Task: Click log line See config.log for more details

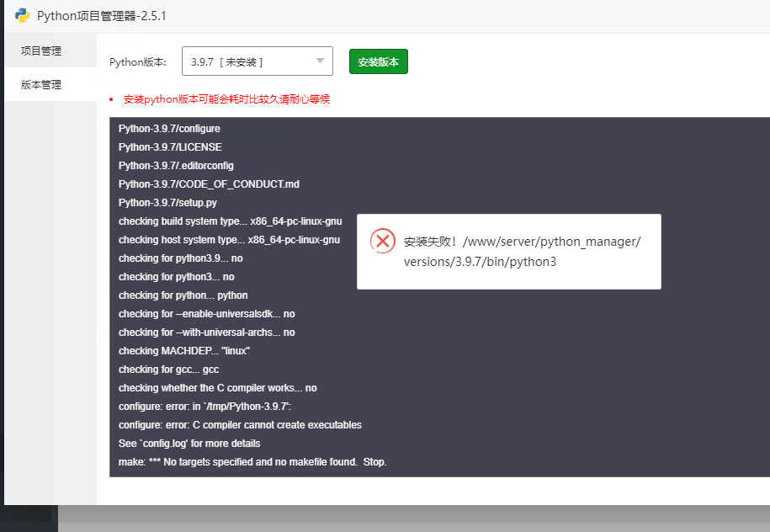Action: point(189,444)
